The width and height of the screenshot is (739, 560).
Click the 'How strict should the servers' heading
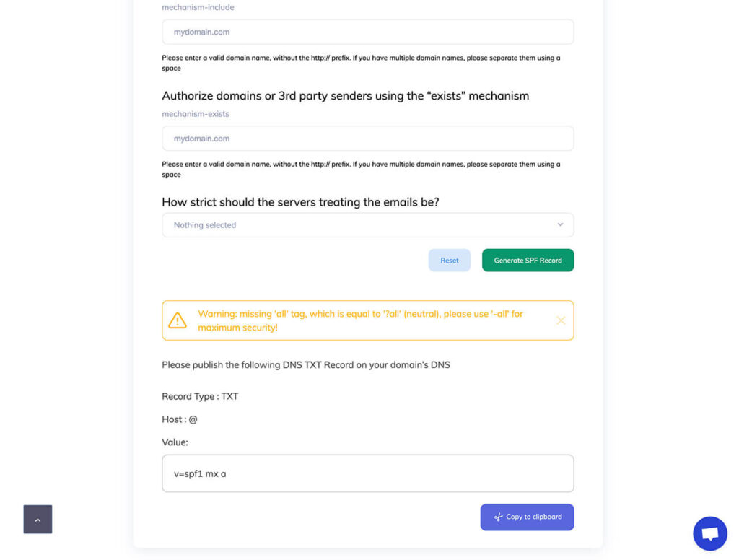[300, 202]
